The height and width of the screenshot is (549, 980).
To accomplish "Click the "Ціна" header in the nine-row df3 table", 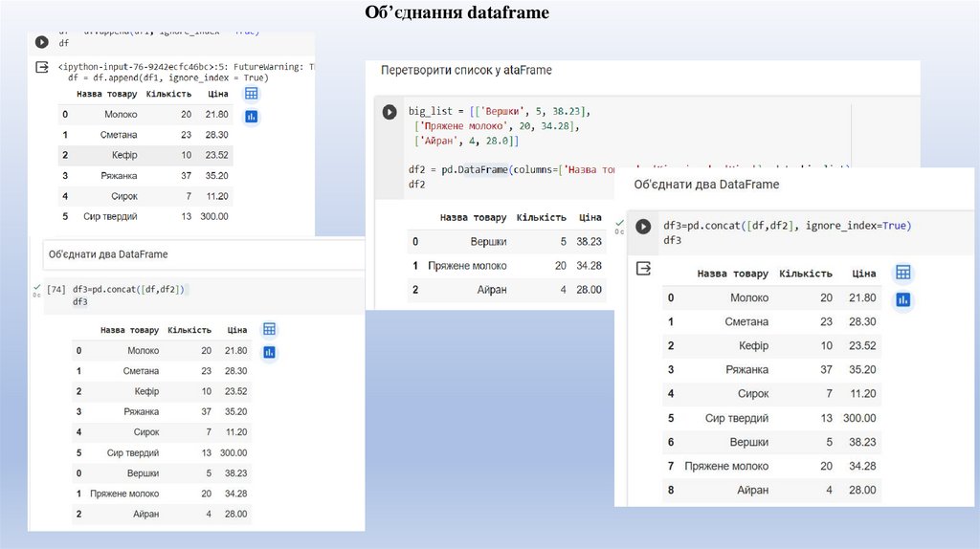I will coord(864,274).
